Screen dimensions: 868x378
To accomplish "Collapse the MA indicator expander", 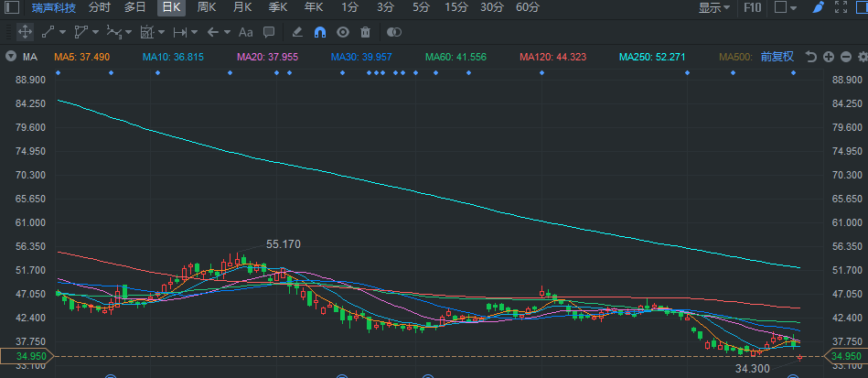I will tap(11, 57).
